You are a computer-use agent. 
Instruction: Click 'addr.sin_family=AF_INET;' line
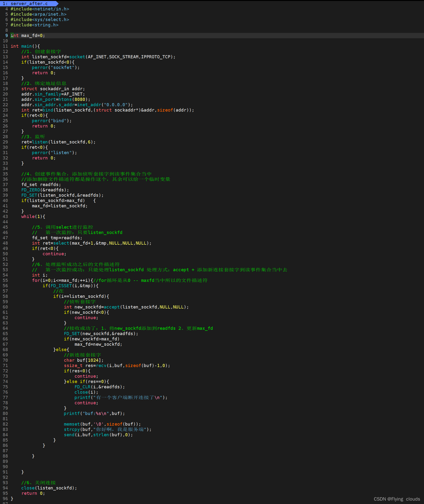click(x=53, y=94)
